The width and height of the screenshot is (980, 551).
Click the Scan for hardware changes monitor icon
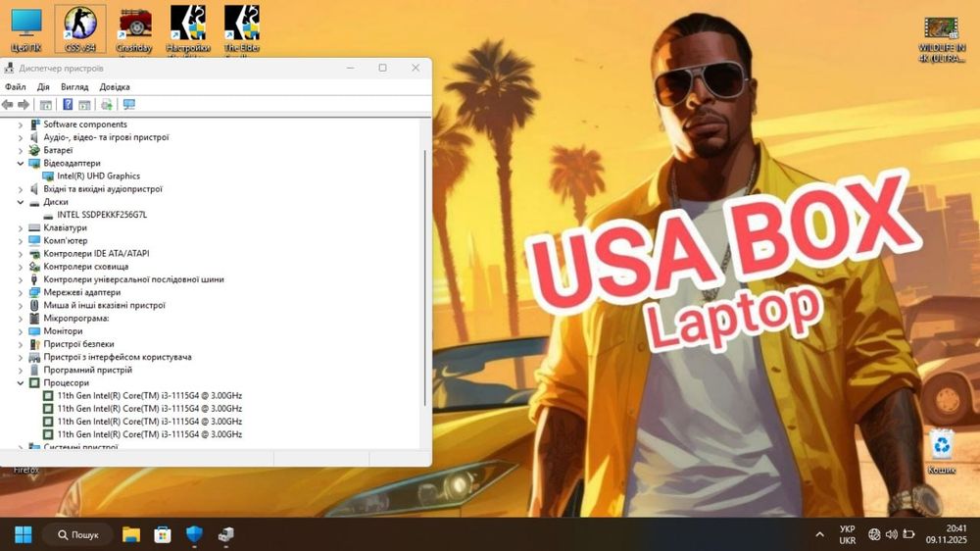tap(128, 105)
